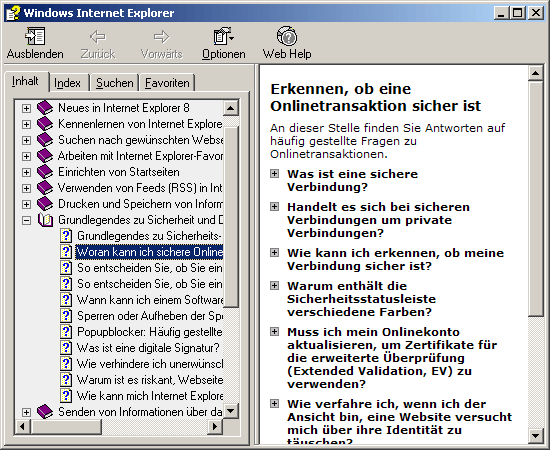This screenshot has height=450, width=550.
Task: Click question page icon beside Was ist eine digitale Signatur
Action: tap(66, 348)
